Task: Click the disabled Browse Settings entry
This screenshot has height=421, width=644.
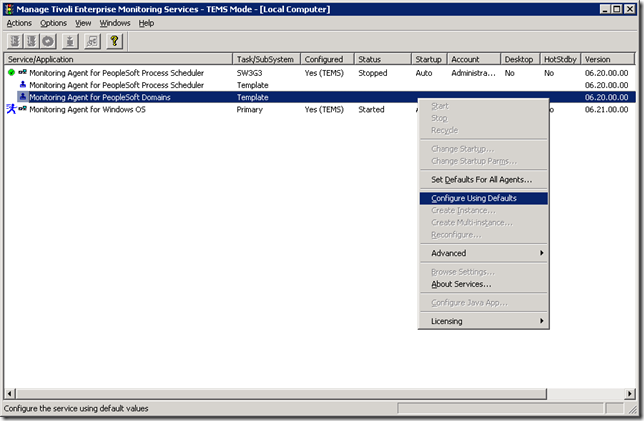Action: pos(484,272)
